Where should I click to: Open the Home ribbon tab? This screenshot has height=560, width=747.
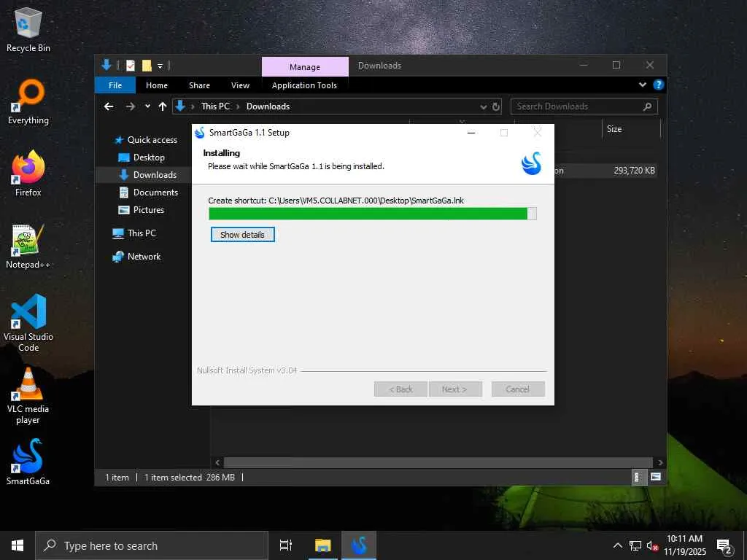157,85
